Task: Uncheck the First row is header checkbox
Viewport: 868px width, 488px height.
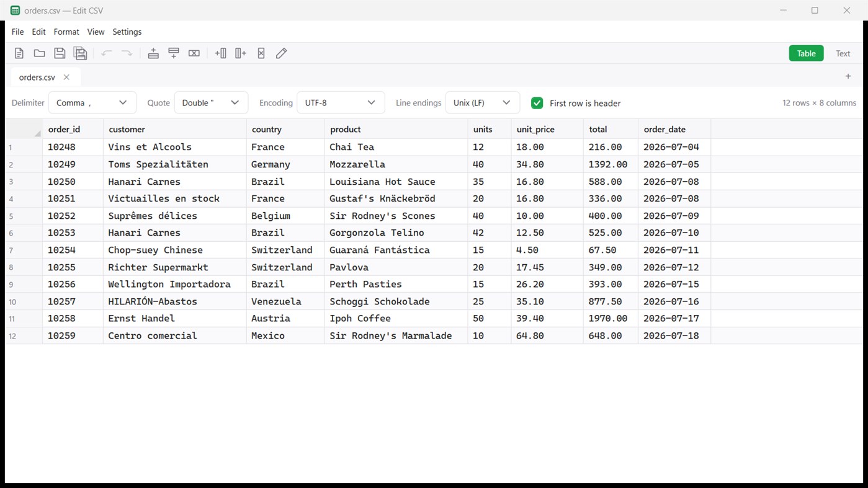Action: [537, 103]
